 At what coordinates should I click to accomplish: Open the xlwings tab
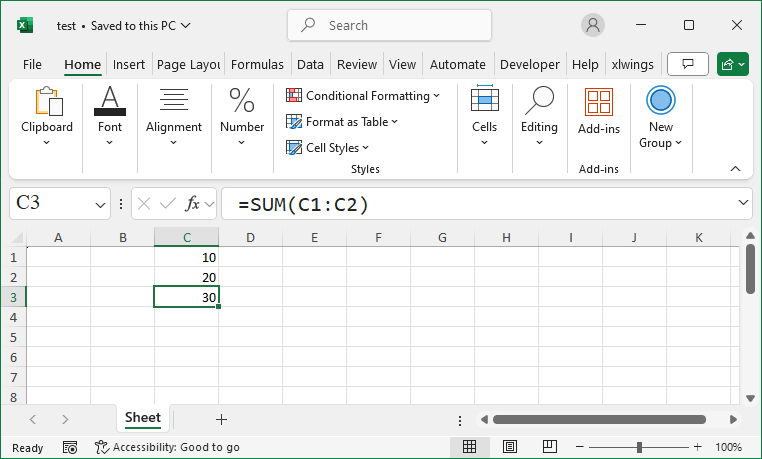coord(632,64)
